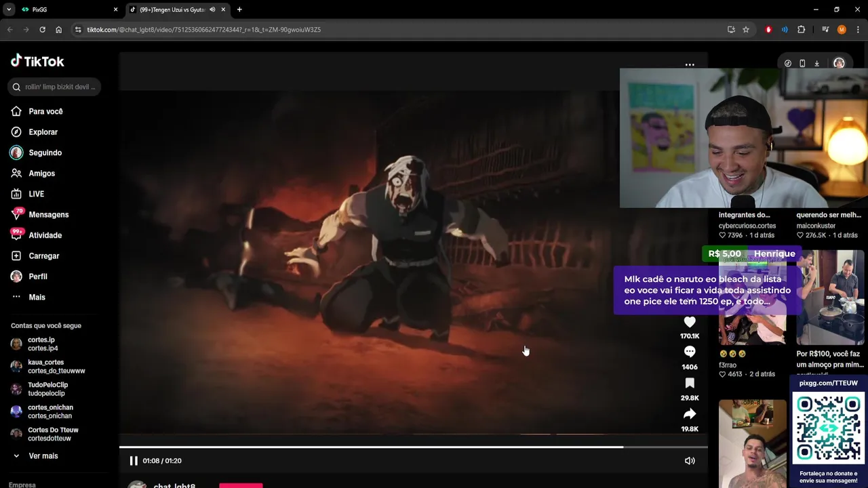Mute the TikTok tab audio
This screenshot has width=868, height=488.
212,9
